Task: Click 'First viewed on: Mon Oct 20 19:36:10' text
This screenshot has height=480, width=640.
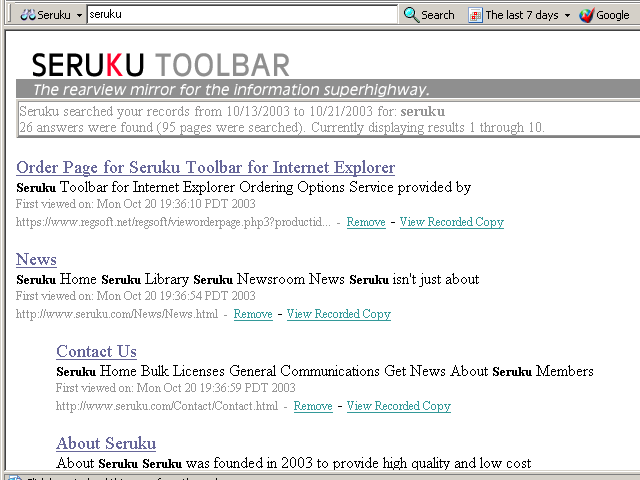Action: coord(136,204)
